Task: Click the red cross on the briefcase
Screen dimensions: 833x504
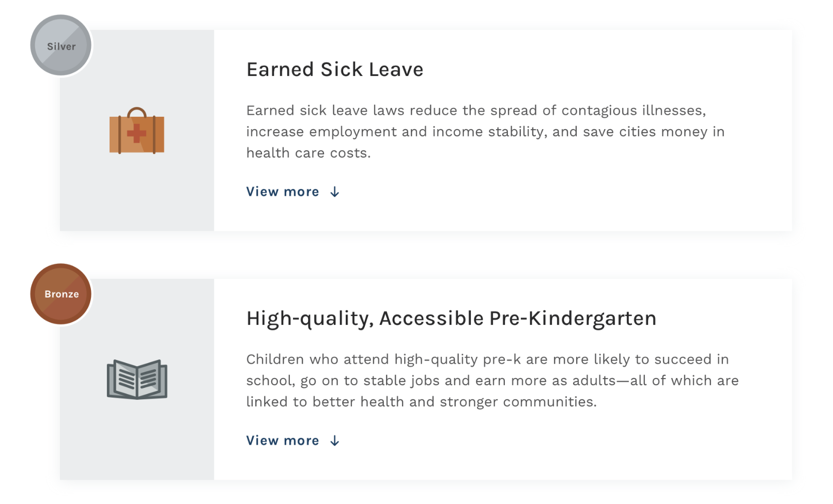Action: pyautogui.click(x=137, y=133)
